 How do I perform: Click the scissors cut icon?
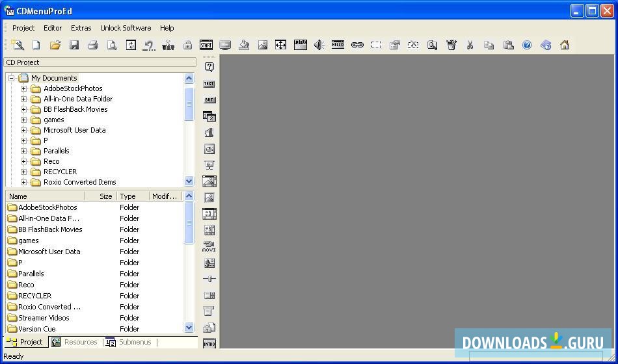click(x=470, y=45)
